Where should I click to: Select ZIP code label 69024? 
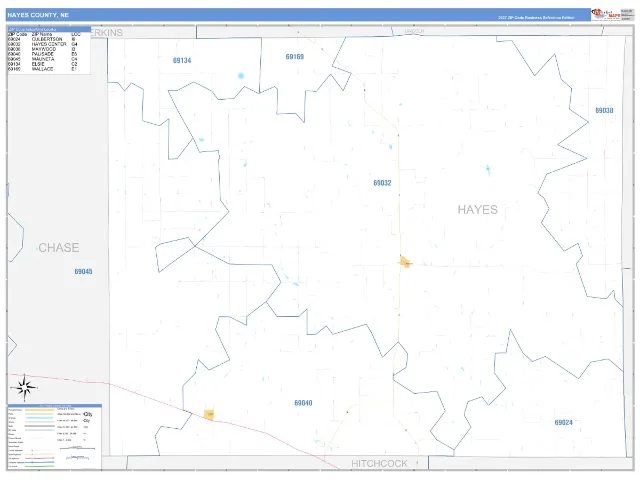[x=563, y=422]
